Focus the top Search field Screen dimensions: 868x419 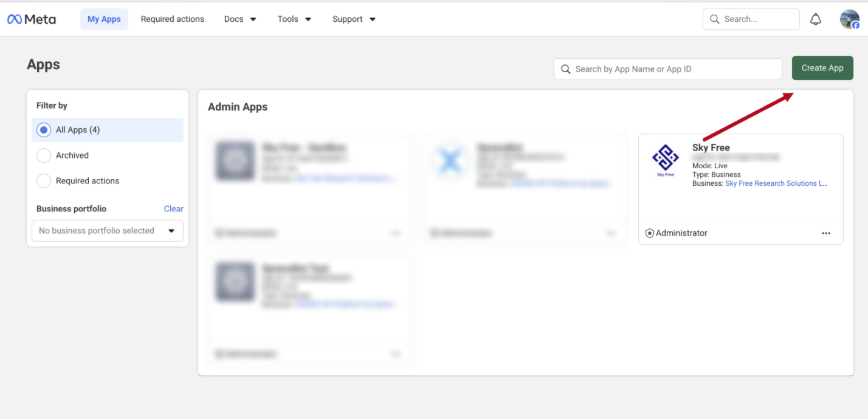751,19
